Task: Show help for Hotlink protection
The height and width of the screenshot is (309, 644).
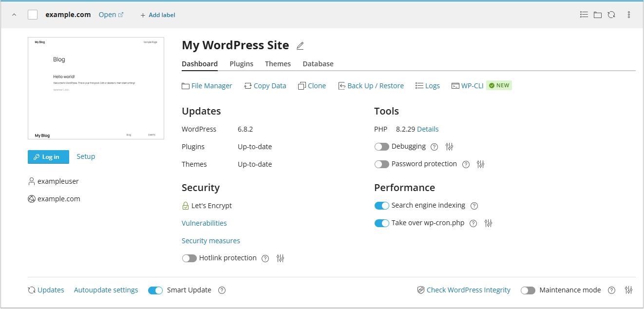Action: (265, 258)
